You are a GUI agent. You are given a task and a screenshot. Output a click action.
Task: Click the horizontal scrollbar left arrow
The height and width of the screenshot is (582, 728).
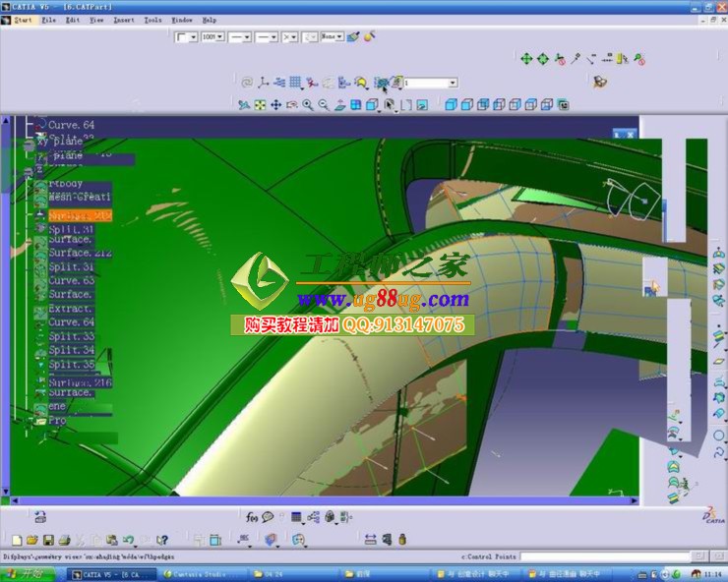pyautogui.click(x=15, y=500)
